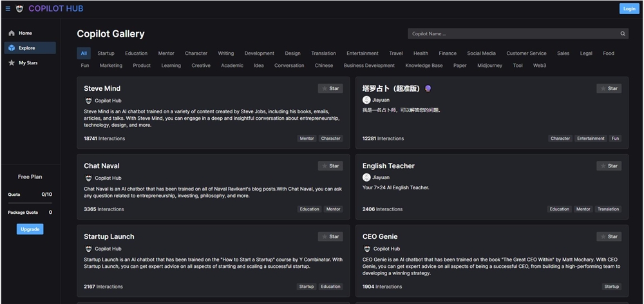The image size is (644, 304).
Task: Click the search magnifier icon
Action: coord(623,33)
